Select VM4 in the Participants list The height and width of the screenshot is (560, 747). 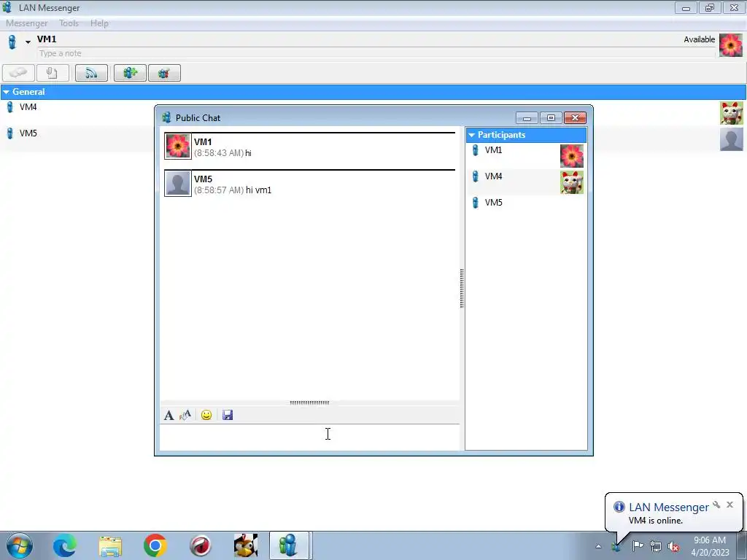pos(526,182)
